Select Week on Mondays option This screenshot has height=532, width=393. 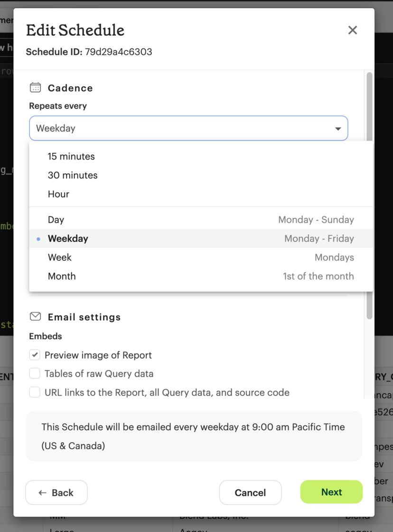[60, 257]
